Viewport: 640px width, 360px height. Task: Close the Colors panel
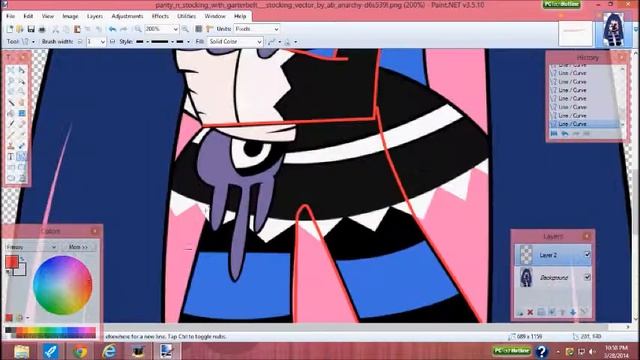[x=94, y=231]
